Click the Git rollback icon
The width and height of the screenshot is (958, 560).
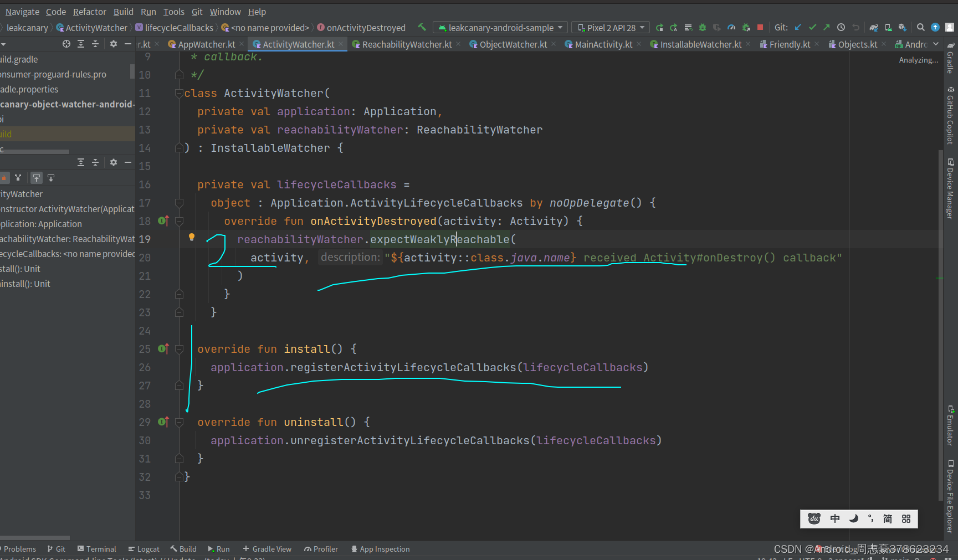coord(855,27)
